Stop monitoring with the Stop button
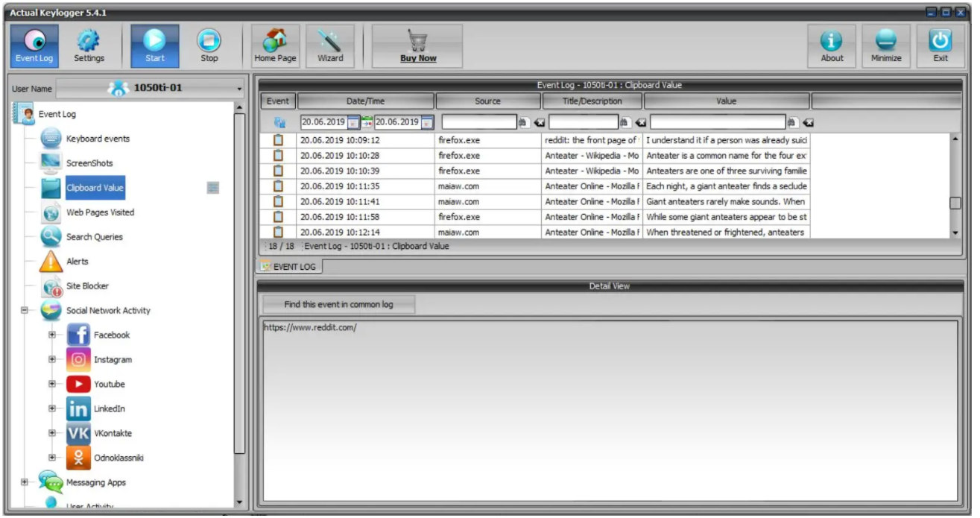 click(x=209, y=46)
